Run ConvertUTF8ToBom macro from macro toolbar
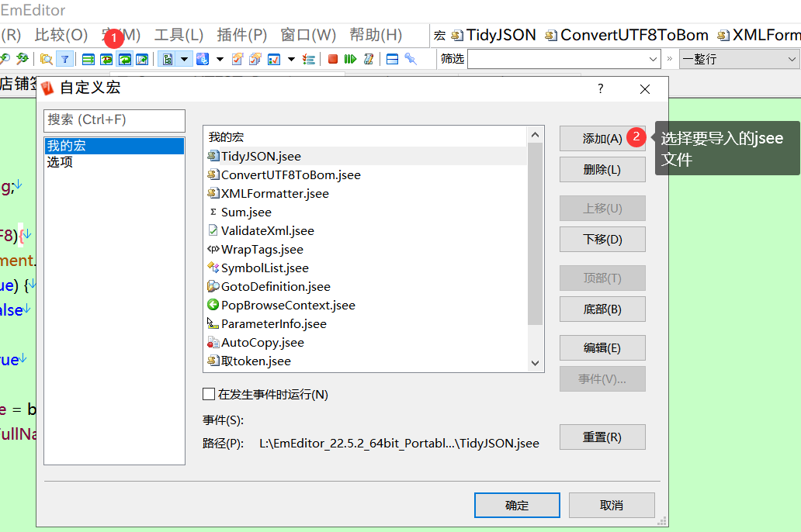 [x=627, y=35]
